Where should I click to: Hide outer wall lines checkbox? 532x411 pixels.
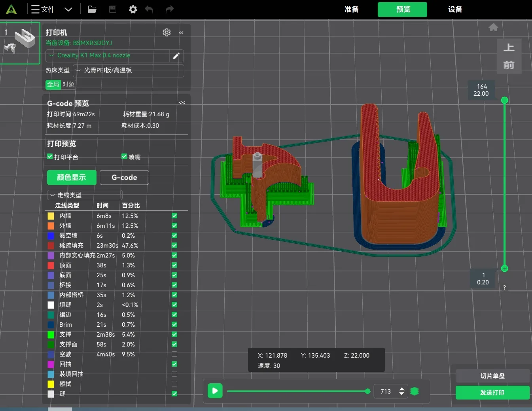click(174, 226)
